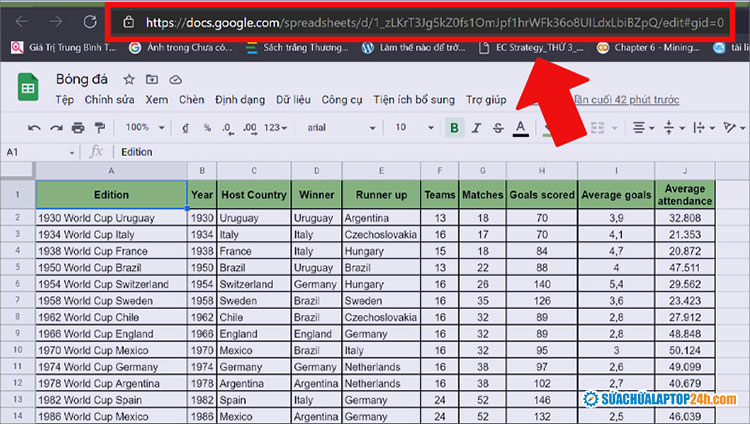Select the Average attendance cell 50.124
The width and height of the screenshot is (750, 425).
684,350
